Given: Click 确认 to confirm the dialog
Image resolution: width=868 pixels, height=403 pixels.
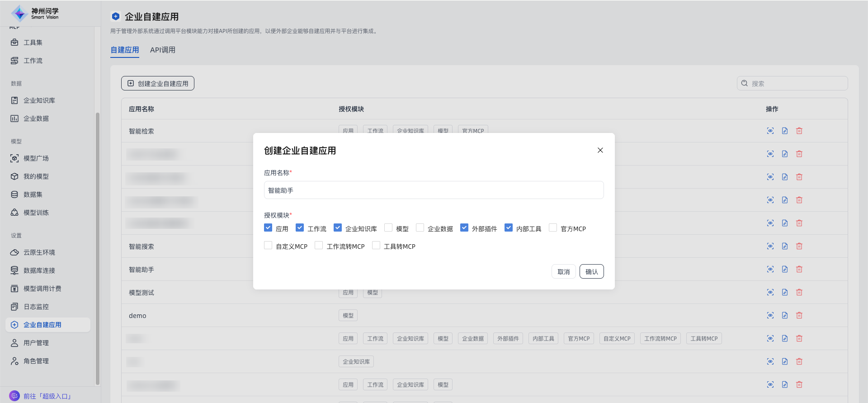Looking at the screenshot, I should [x=591, y=272].
